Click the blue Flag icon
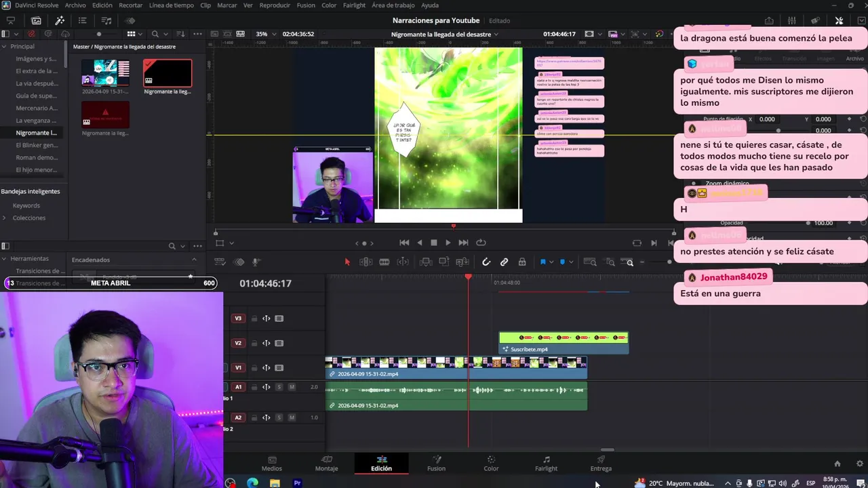 pyautogui.click(x=542, y=262)
